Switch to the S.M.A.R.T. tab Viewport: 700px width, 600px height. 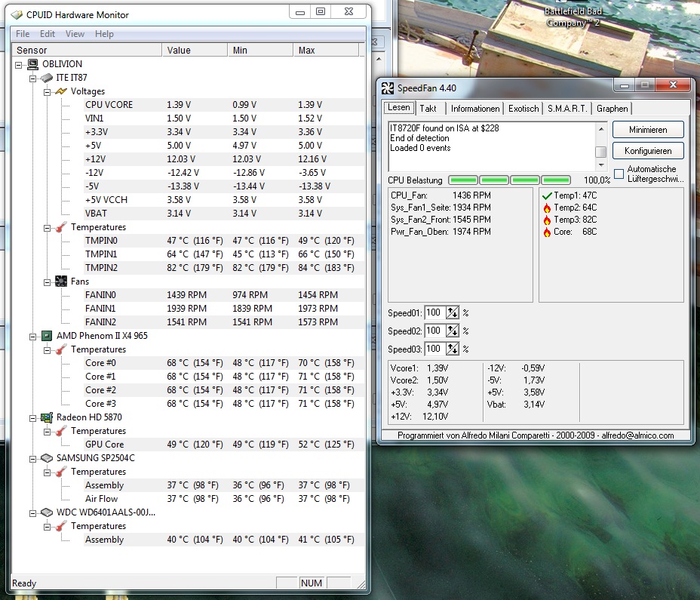click(567, 109)
